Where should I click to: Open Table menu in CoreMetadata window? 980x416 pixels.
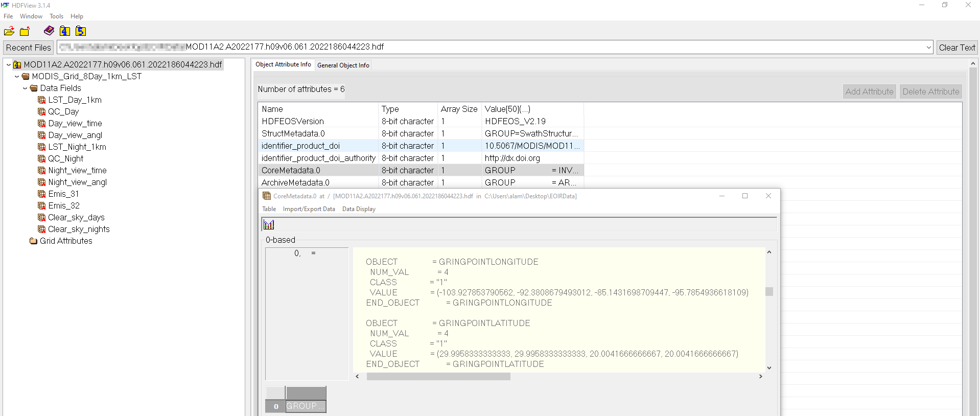pyautogui.click(x=269, y=209)
